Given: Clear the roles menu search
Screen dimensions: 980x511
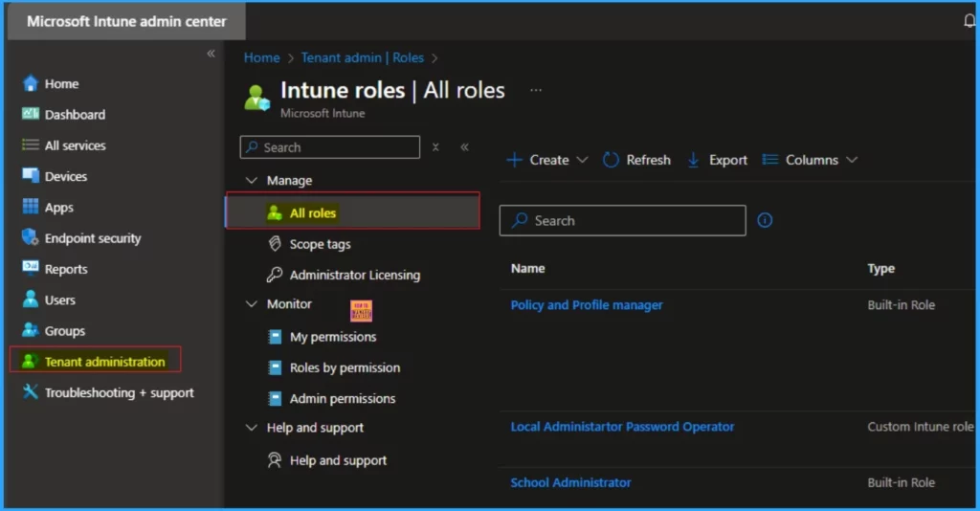Looking at the screenshot, I should click(x=435, y=147).
